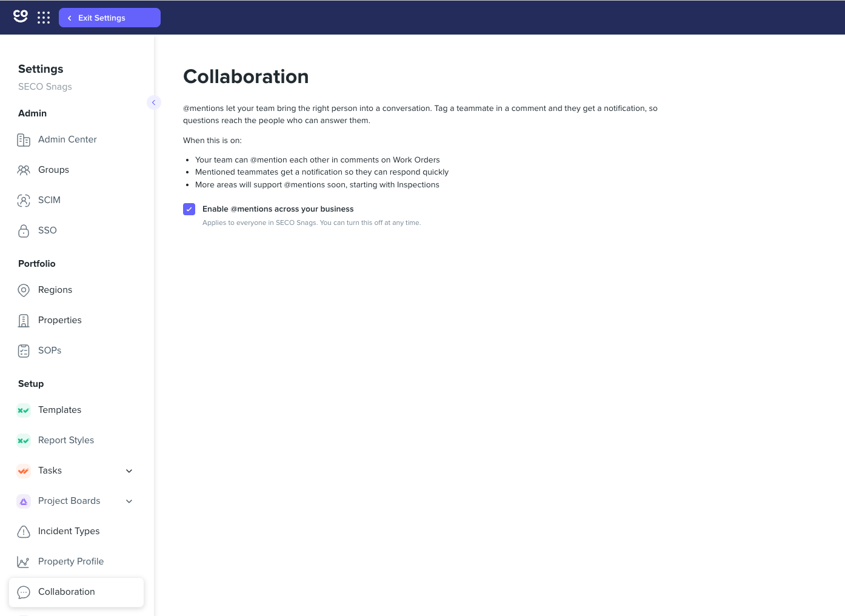Click the Property Profile chart icon
845x616 pixels.
coord(24,562)
